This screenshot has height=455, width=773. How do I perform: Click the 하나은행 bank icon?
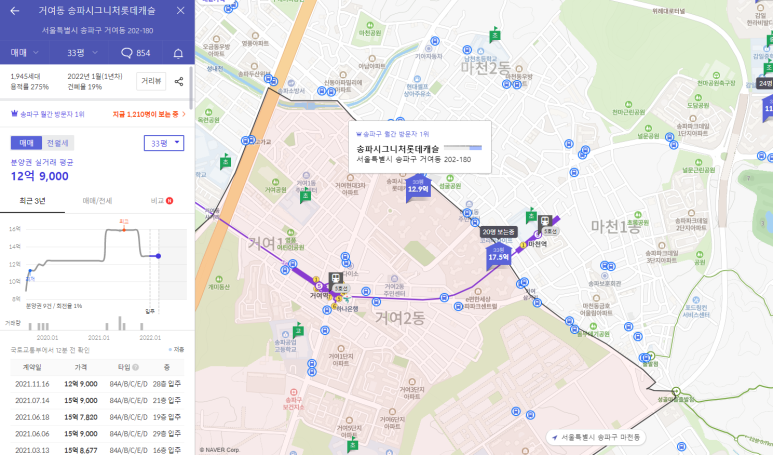coord(347,300)
